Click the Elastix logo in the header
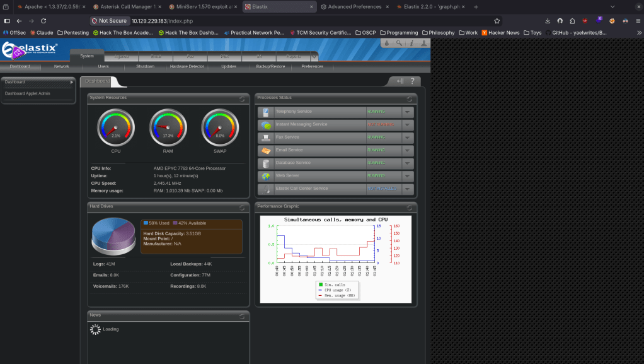The image size is (644, 364). 30,50
